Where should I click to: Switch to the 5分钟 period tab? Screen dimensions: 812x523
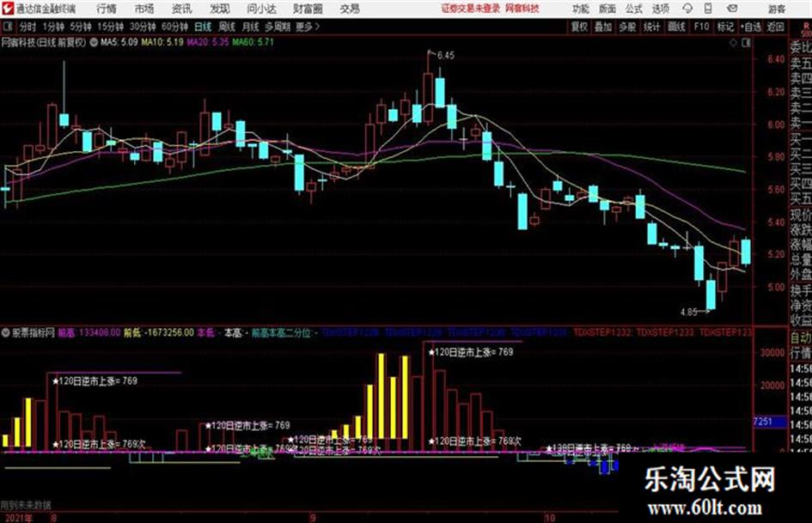tap(81, 27)
